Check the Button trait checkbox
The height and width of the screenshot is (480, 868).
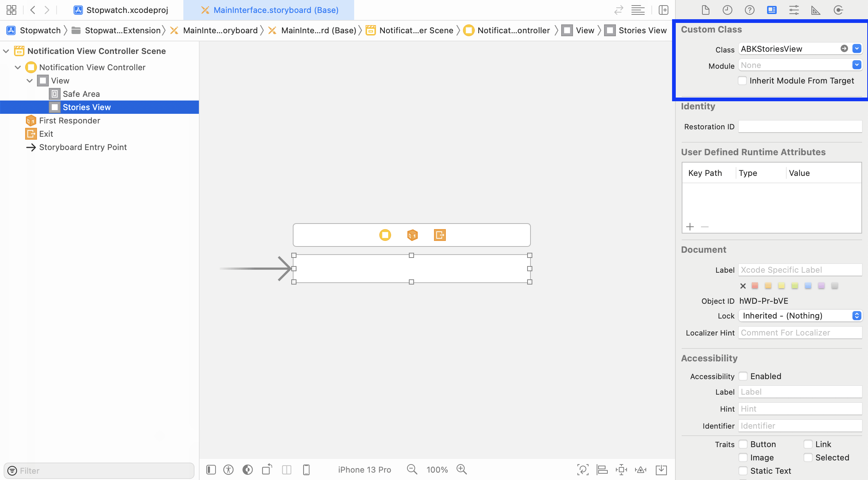tap(743, 444)
